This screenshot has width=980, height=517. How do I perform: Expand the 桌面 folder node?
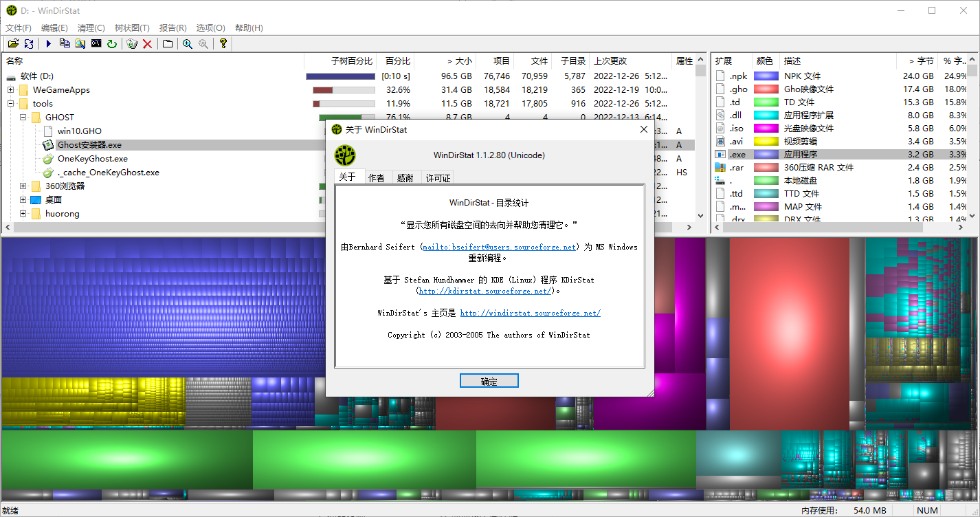pyautogui.click(x=23, y=200)
